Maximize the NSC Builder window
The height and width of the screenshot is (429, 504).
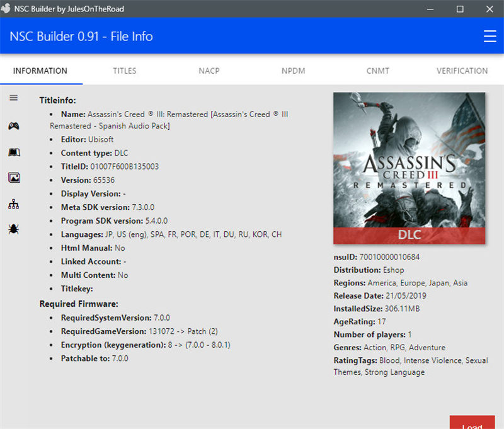[x=460, y=9]
